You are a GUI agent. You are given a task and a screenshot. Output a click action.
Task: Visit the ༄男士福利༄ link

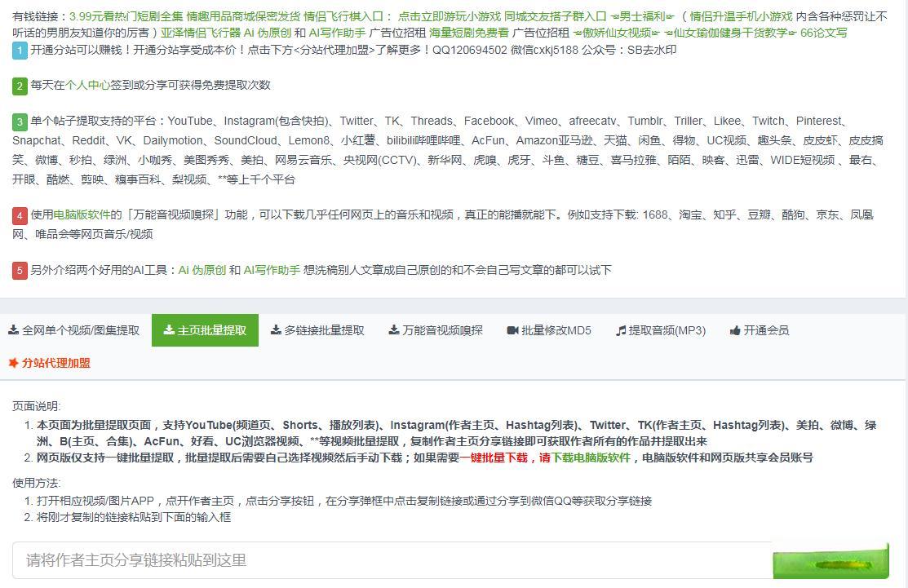(643, 16)
